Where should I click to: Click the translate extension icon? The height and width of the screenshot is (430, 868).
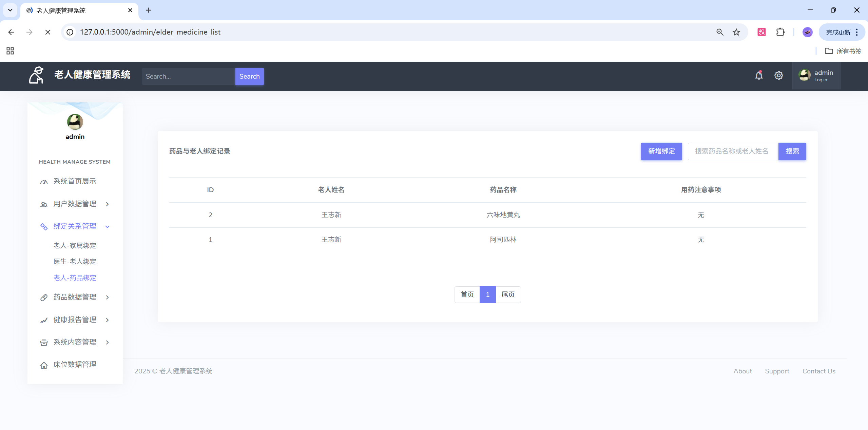click(x=761, y=32)
